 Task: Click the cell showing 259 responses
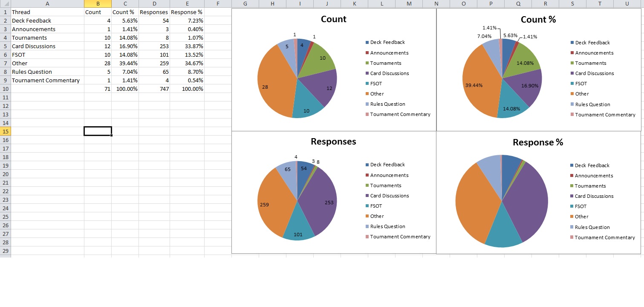[154, 63]
